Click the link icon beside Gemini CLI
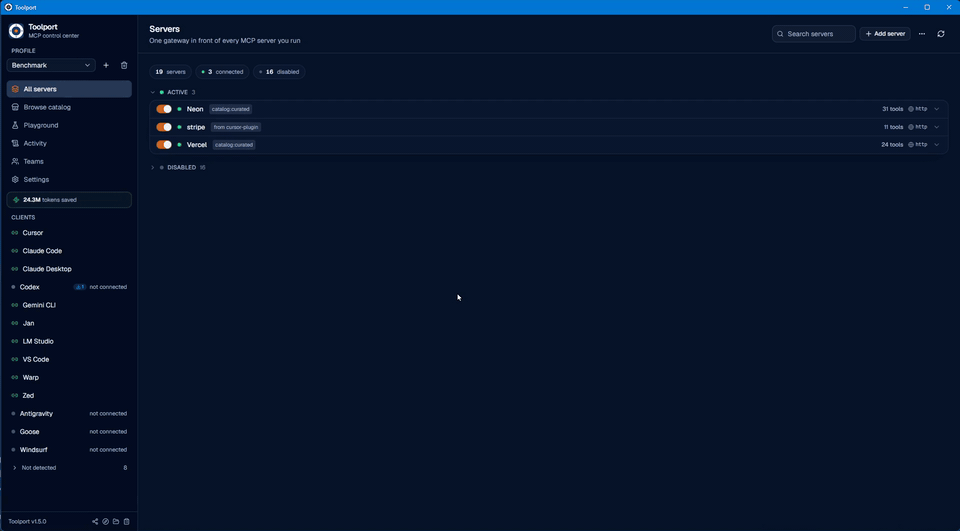Viewport: 960px width, 531px height. click(x=15, y=305)
